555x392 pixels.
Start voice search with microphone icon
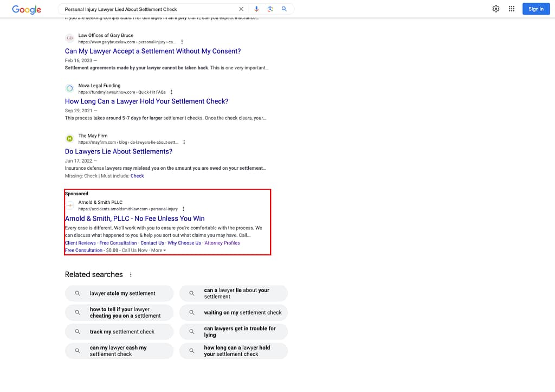coord(256,9)
